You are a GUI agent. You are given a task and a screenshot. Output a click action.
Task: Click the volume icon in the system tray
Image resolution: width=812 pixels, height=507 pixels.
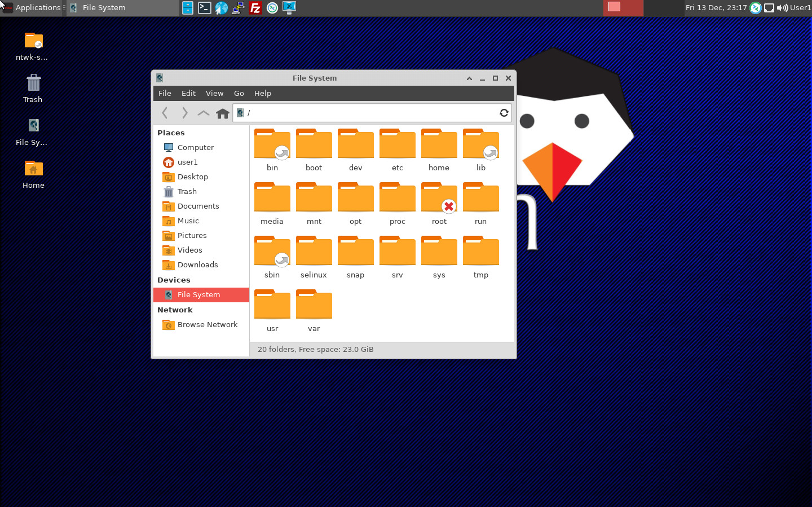[783, 8]
